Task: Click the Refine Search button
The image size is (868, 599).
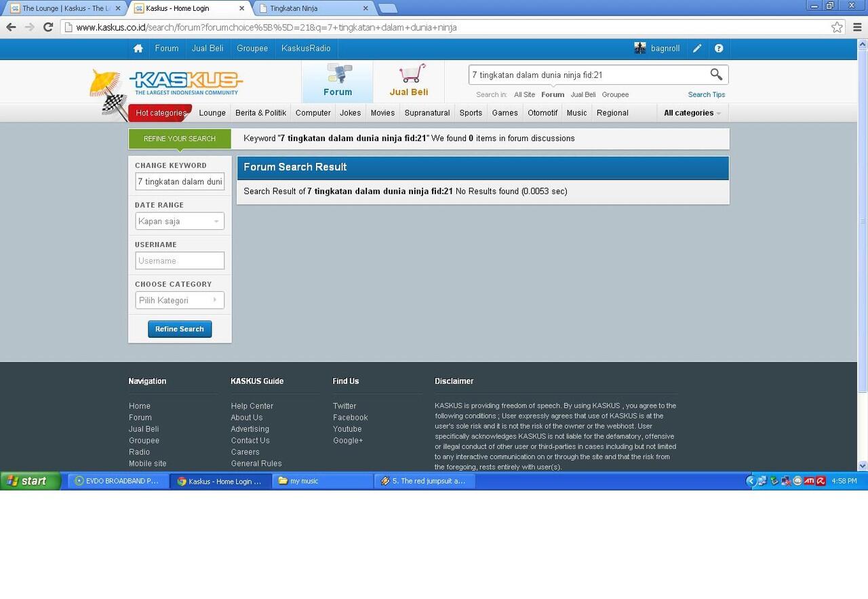Action: click(x=180, y=329)
